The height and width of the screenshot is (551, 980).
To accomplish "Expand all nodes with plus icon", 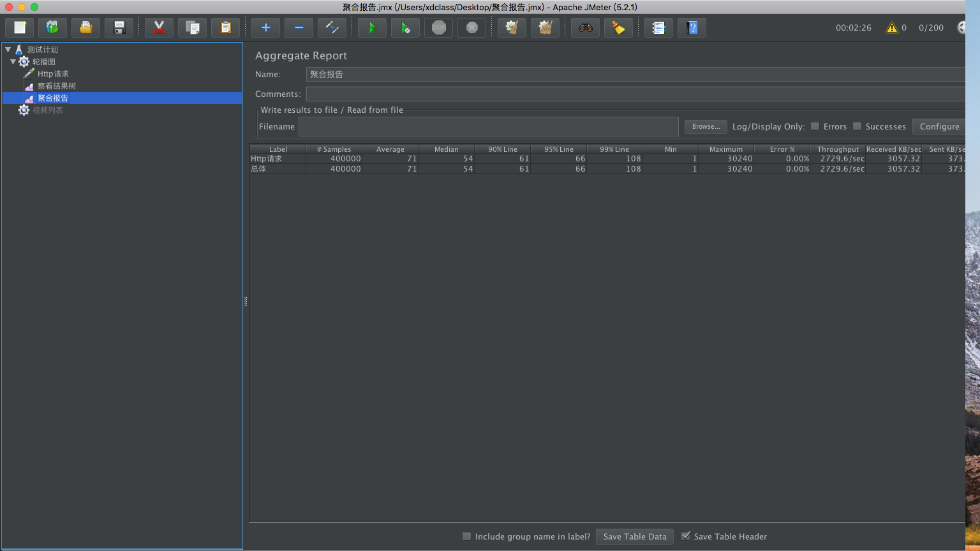I will (265, 27).
